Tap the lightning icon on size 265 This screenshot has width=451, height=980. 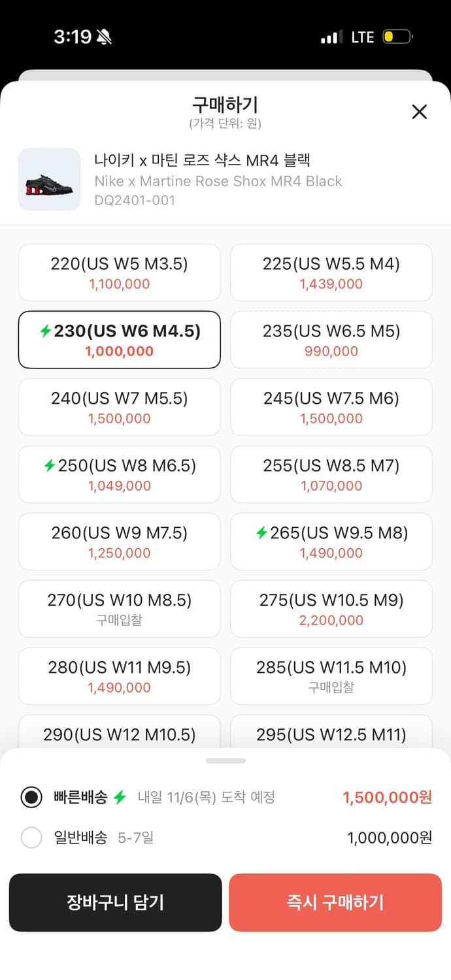tap(261, 533)
